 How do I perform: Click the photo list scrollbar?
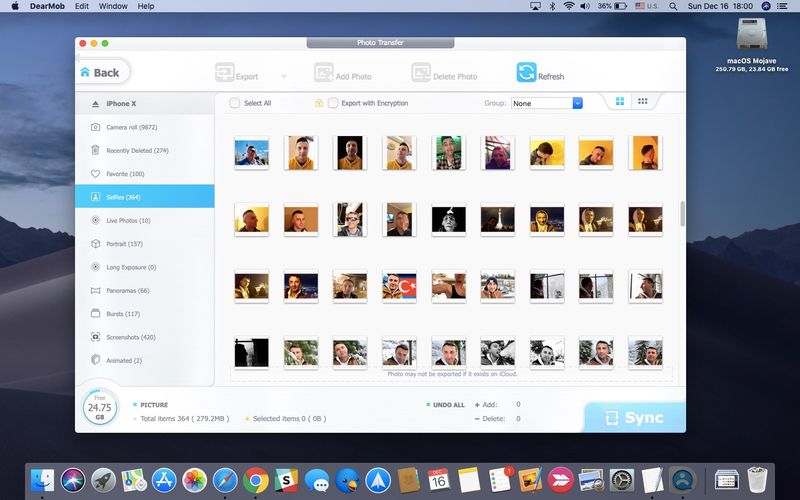(x=682, y=213)
